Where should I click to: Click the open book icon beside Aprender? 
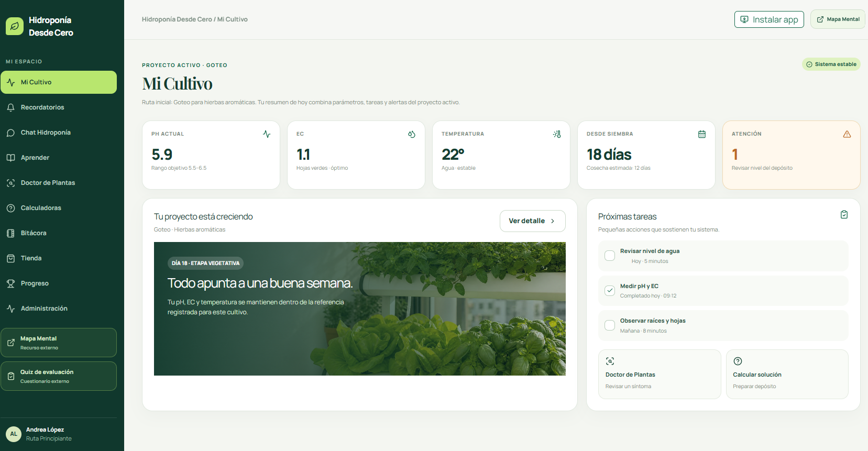(10, 158)
